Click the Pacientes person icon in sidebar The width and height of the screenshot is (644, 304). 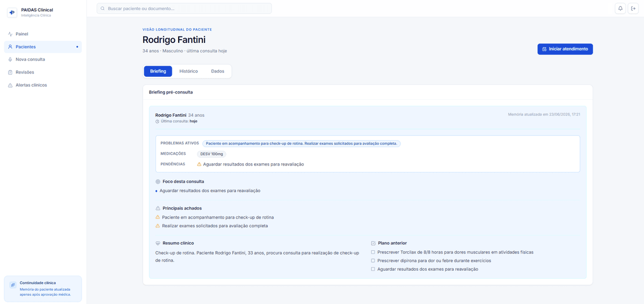[x=10, y=47]
